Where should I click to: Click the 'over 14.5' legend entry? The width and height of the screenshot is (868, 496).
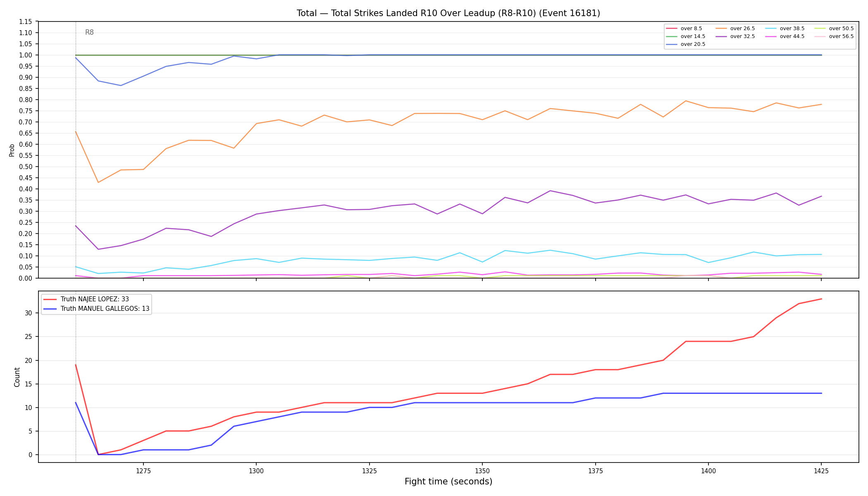pos(685,36)
